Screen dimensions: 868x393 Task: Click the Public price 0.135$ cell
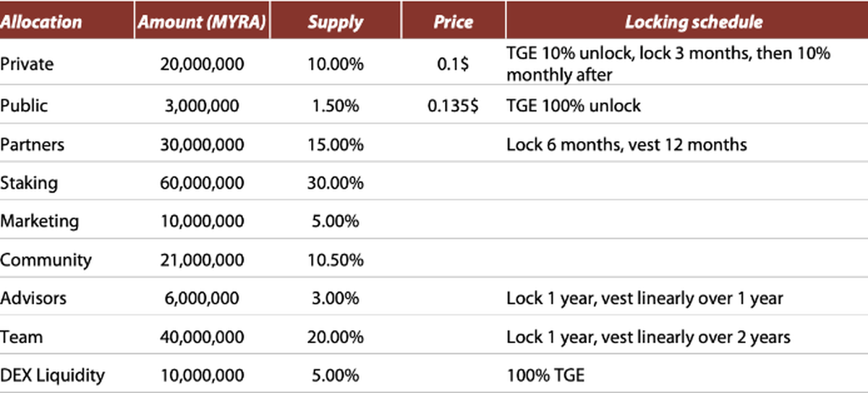(452, 106)
